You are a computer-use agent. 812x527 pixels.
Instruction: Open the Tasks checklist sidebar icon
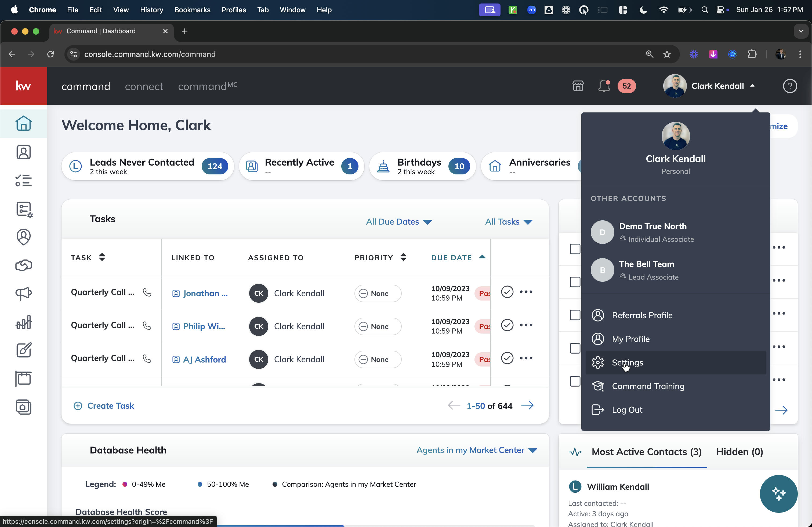click(x=24, y=180)
